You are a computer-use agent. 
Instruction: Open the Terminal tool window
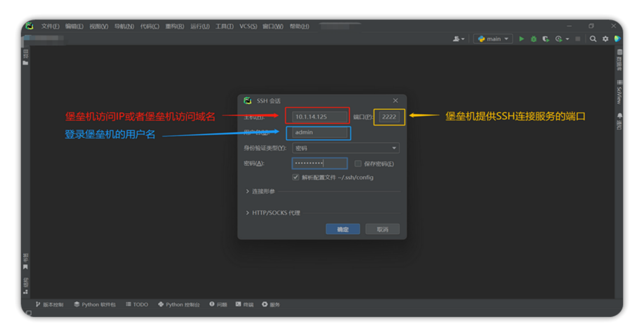[245, 304]
